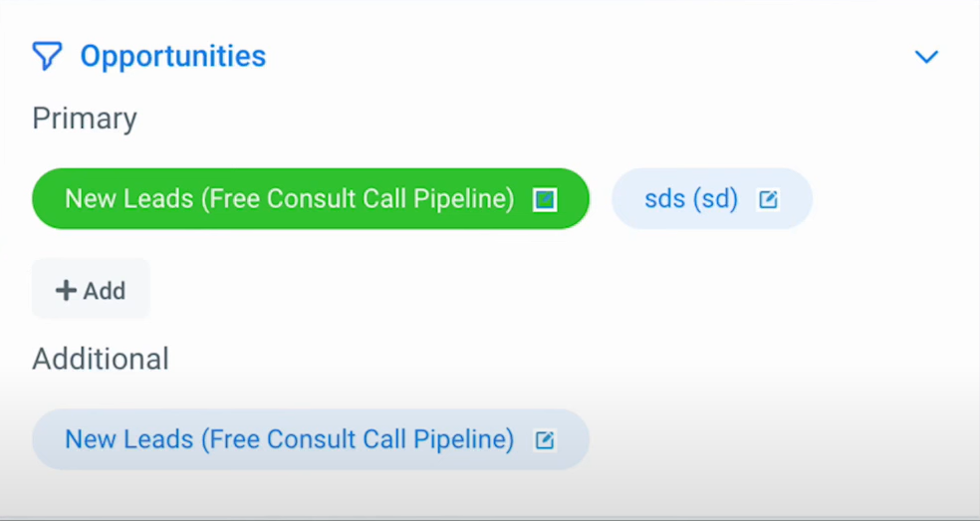Viewport: 980px width, 521px height.
Task: Click the Primary section label
Action: click(85, 119)
